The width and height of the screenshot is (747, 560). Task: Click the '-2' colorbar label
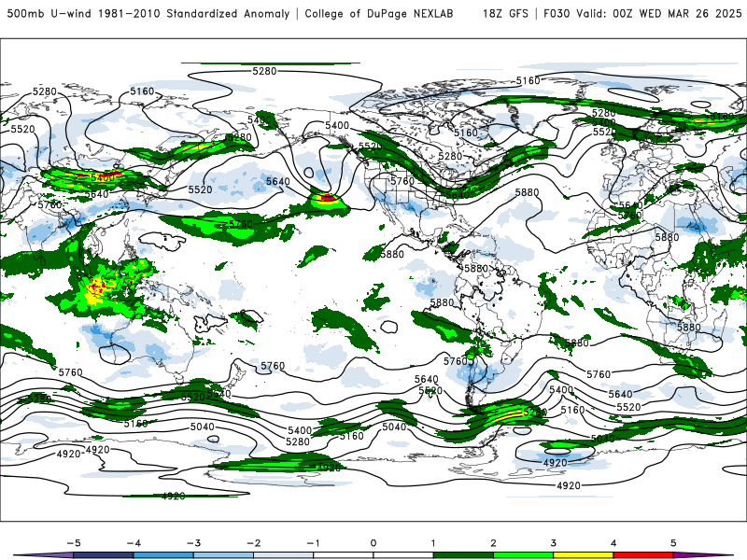click(253, 543)
